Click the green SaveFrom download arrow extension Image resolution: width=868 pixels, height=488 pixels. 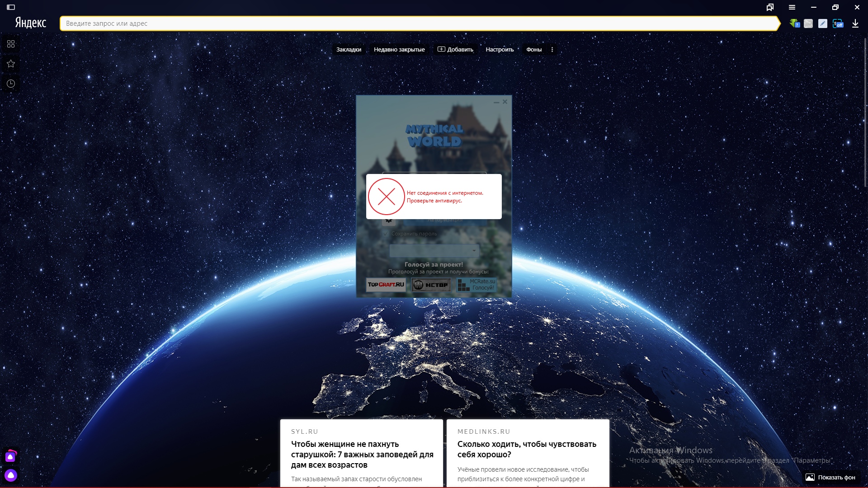tap(794, 23)
